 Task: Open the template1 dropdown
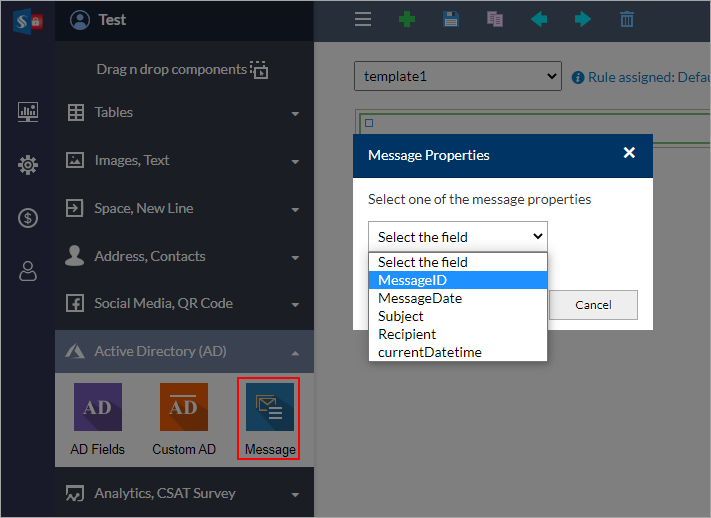click(x=458, y=76)
